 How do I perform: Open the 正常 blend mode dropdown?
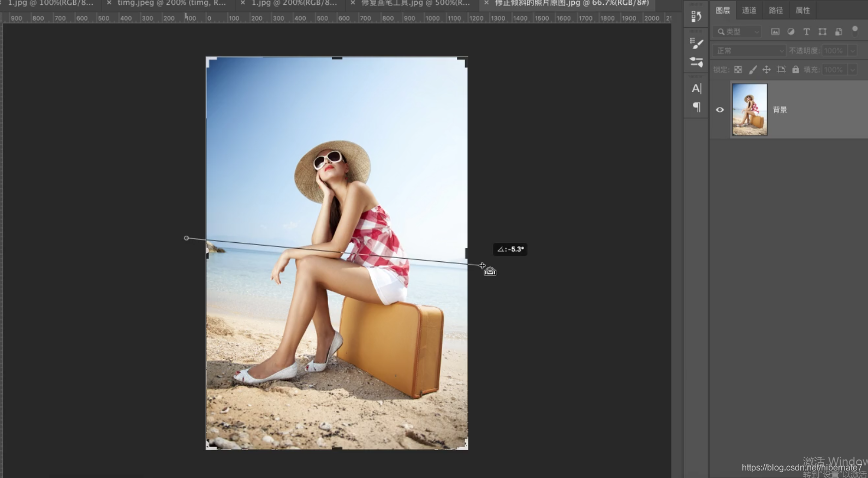pyautogui.click(x=749, y=51)
